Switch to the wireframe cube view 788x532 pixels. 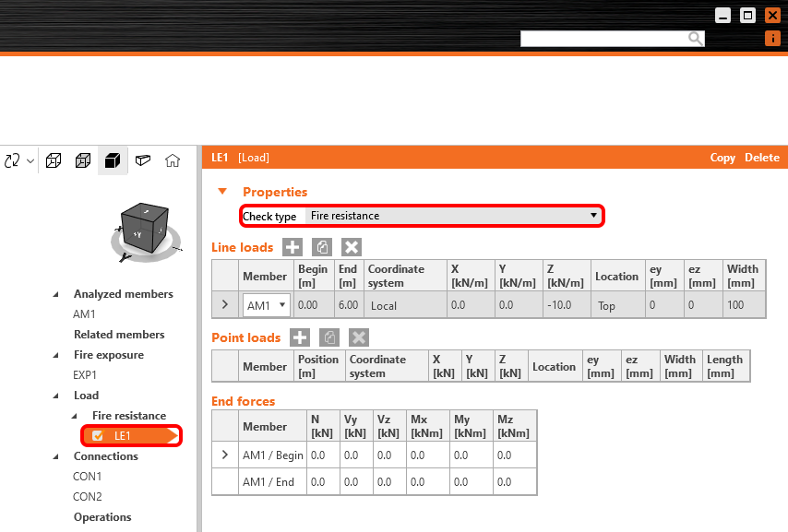[53, 160]
